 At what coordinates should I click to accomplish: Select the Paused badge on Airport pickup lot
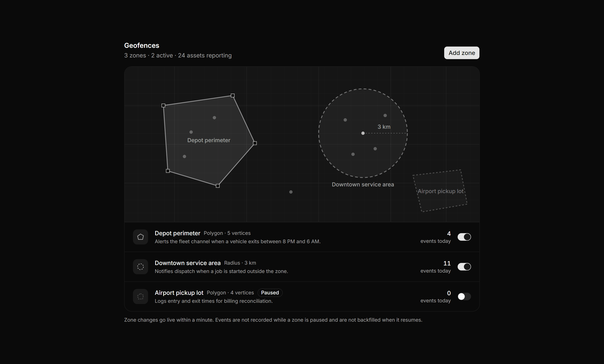tap(270, 292)
